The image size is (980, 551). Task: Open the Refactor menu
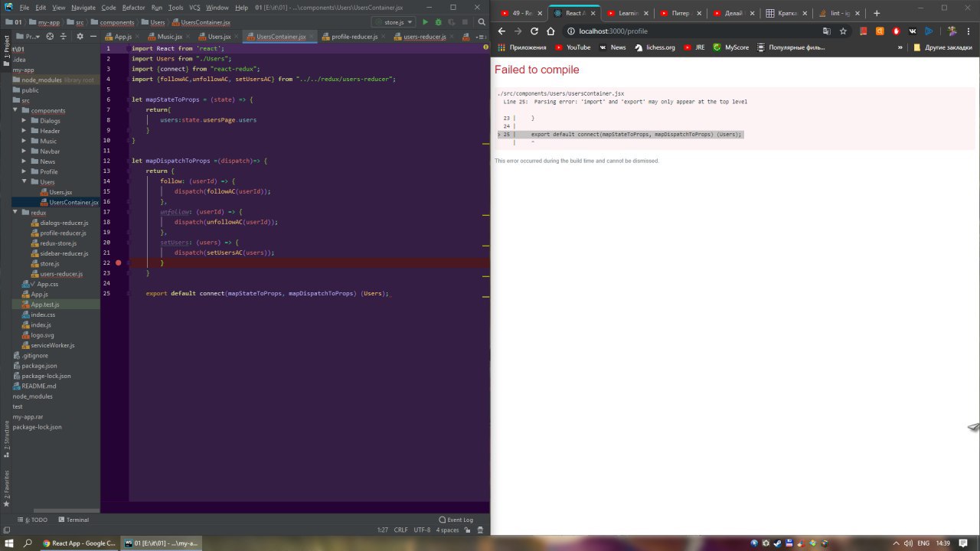(x=133, y=7)
